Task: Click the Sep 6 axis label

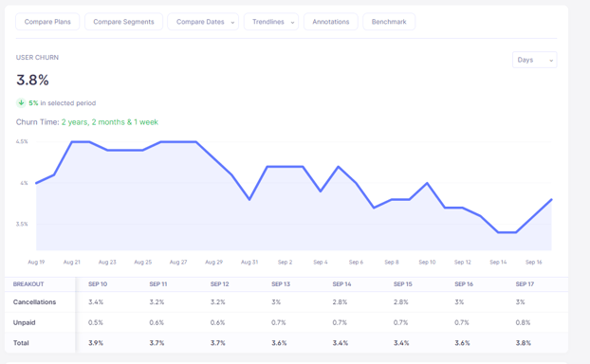Action: pos(356,262)
